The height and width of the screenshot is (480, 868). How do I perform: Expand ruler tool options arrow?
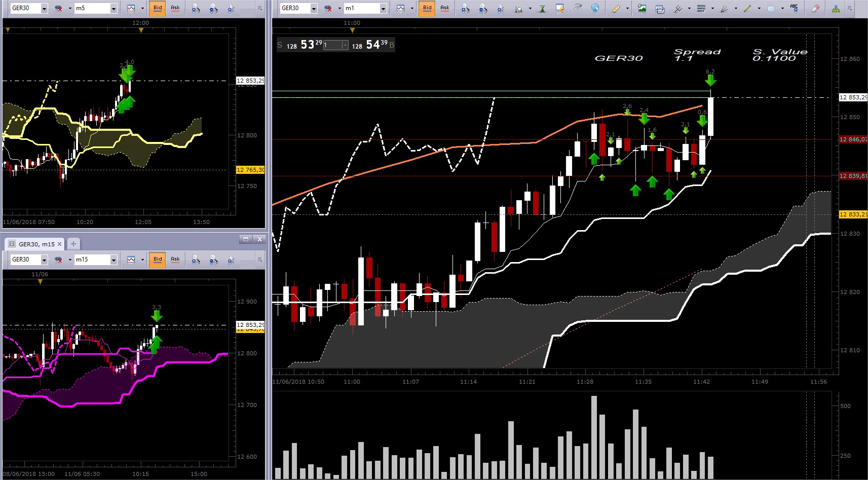click(627, 8)
